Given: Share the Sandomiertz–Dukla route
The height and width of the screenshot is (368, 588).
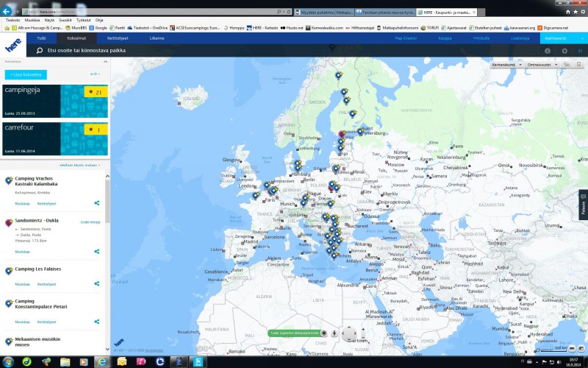Looking at the screenshot, I should 96,252.
